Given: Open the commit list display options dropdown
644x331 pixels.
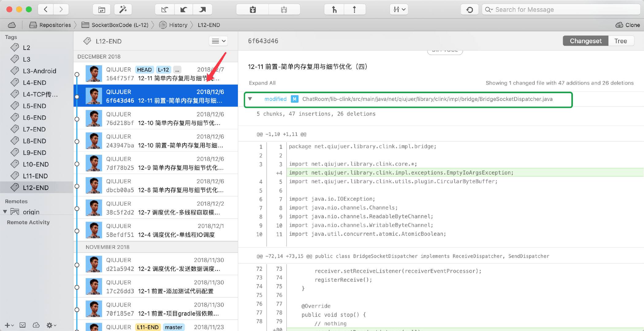Looking at the screenshot, I should [218, 41].
